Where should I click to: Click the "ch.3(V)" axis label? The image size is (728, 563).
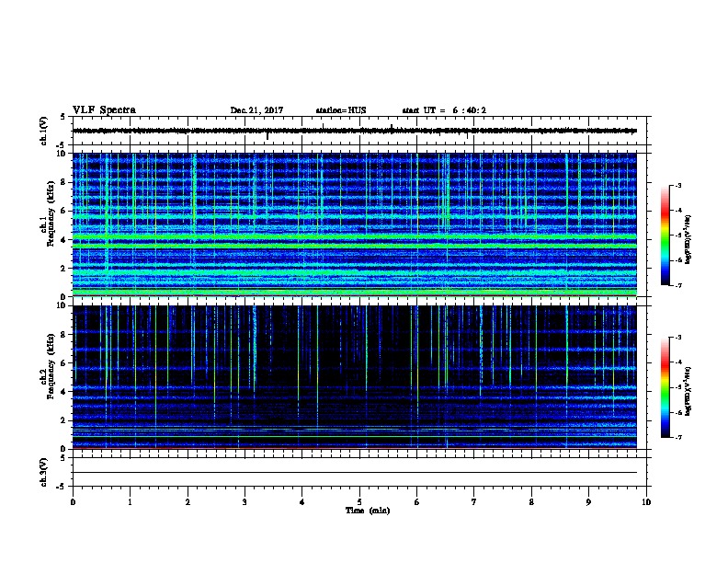pos(44,472)
